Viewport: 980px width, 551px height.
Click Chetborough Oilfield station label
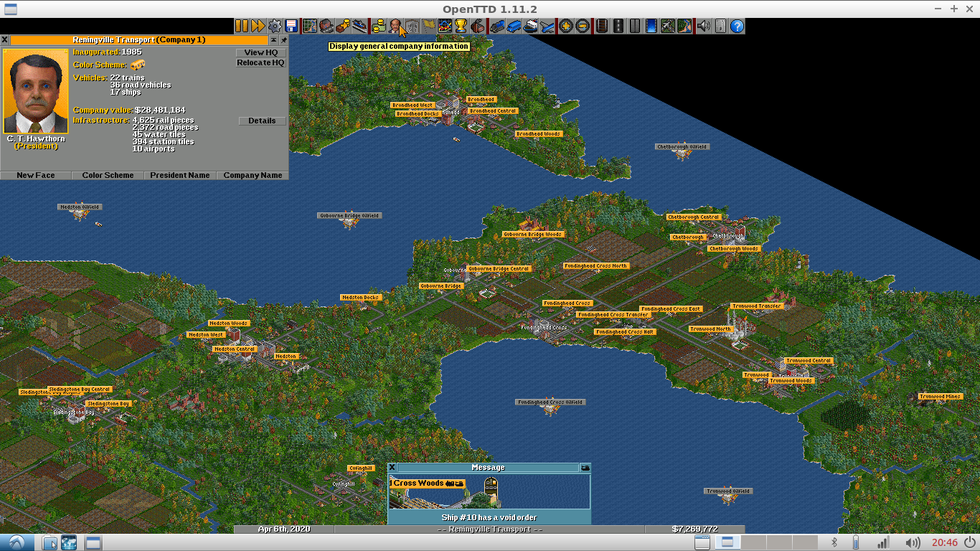click(682, 146)
